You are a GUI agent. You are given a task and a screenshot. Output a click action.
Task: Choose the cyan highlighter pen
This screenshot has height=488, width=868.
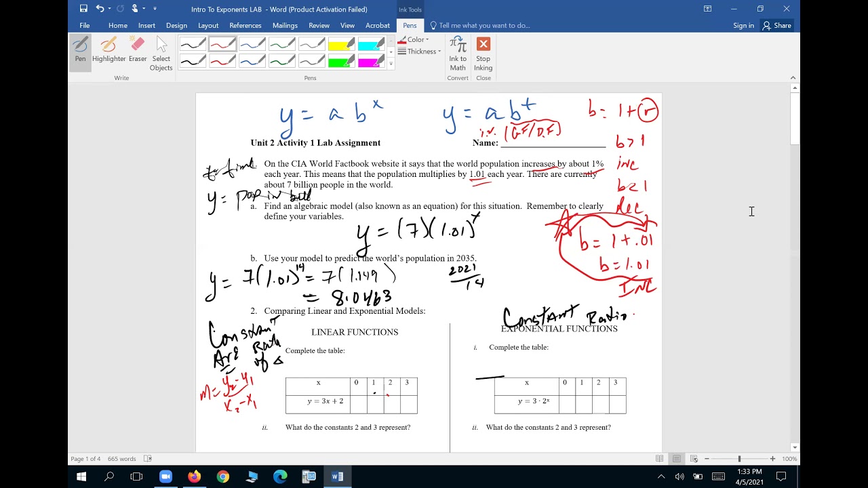371,45
